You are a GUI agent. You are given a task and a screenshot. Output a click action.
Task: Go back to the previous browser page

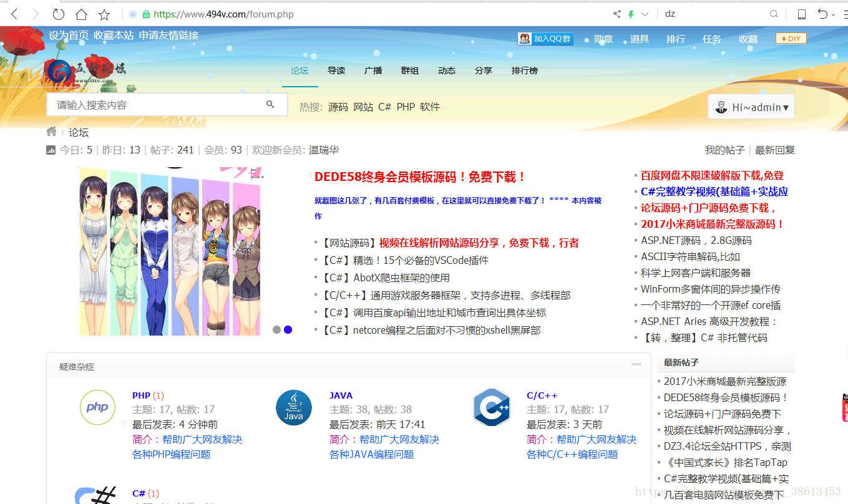tap(14, 14)
